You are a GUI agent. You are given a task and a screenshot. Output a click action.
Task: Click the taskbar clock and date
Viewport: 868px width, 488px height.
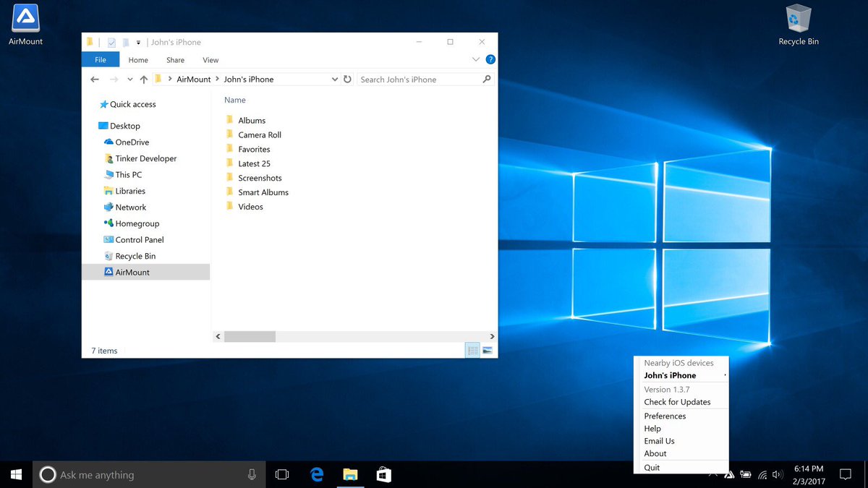pyautogui.click(x=809, y=475)
